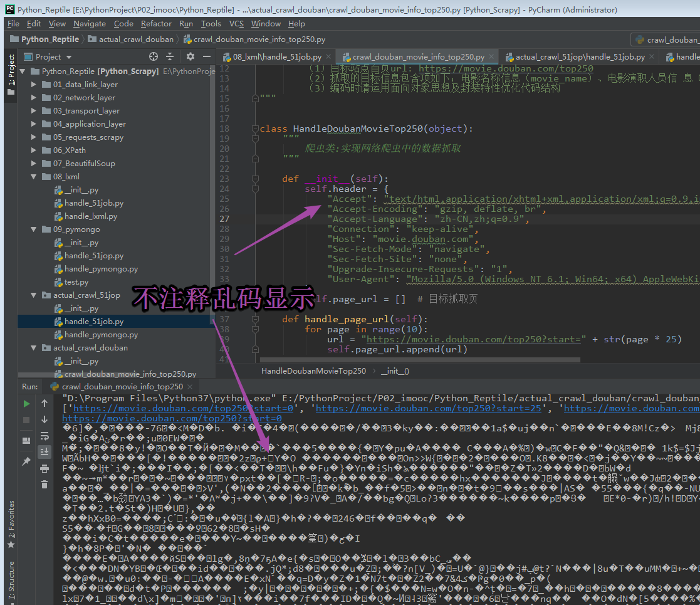This screenshot has width=700, height=605.
Task: Close the actual_crawl_51jop\handle_51job.py tab
Action: coord(652,56)
